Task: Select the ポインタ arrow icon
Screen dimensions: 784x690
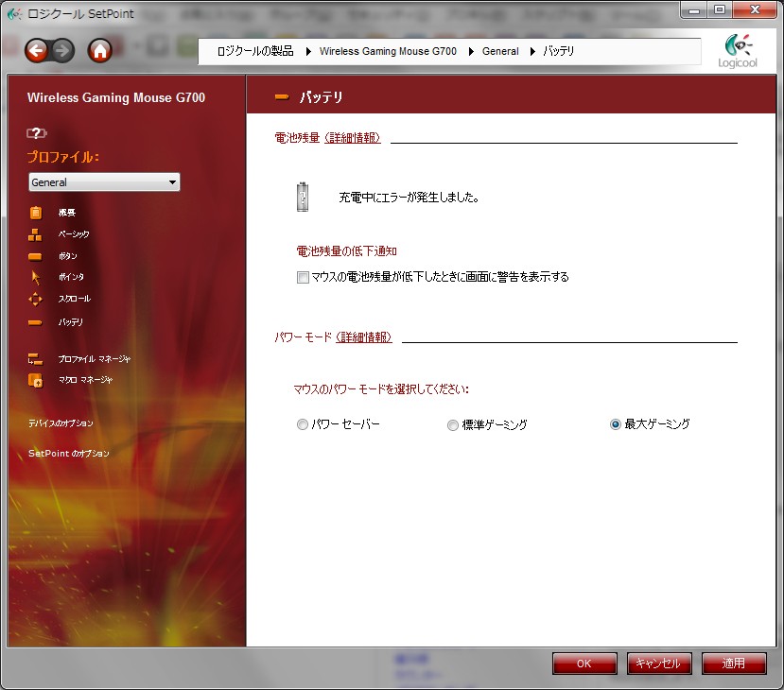Action: pos(36,277)
